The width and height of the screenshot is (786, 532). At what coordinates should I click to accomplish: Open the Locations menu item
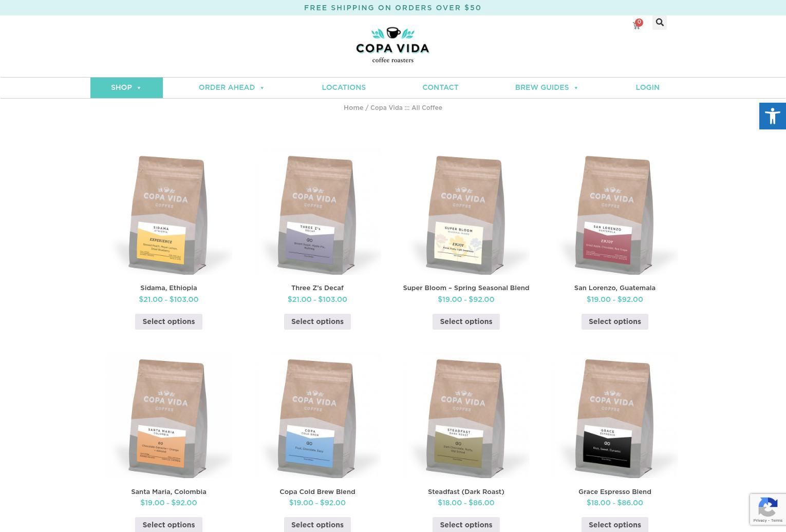pyautogui.click(x=344, y=88)
